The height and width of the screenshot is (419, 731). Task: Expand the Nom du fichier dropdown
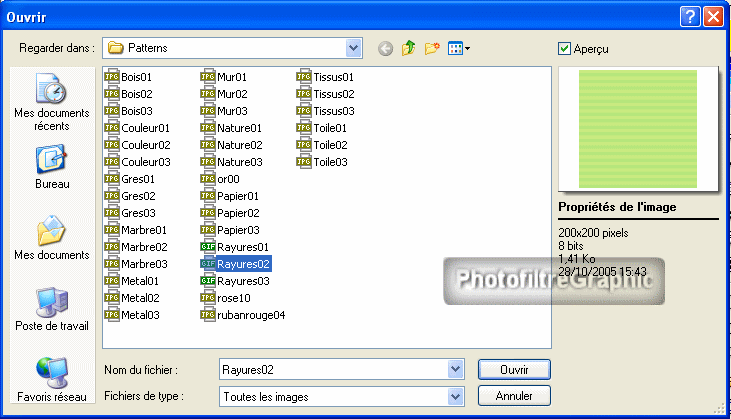[x=456, y=370]
